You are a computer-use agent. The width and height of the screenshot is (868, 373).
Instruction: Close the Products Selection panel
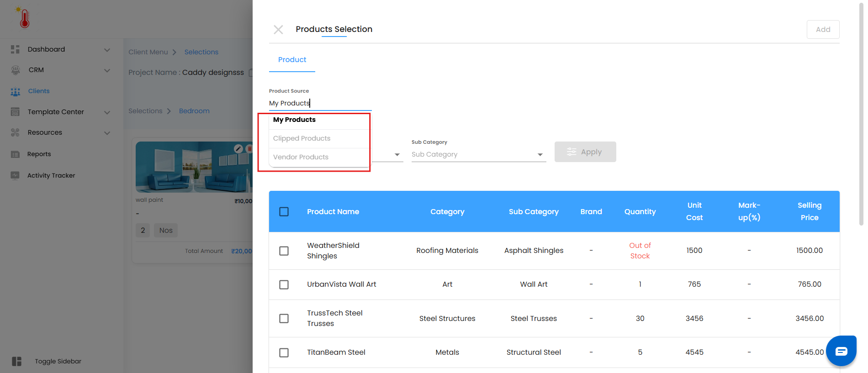pyautogui.click(x=278, y=30)
